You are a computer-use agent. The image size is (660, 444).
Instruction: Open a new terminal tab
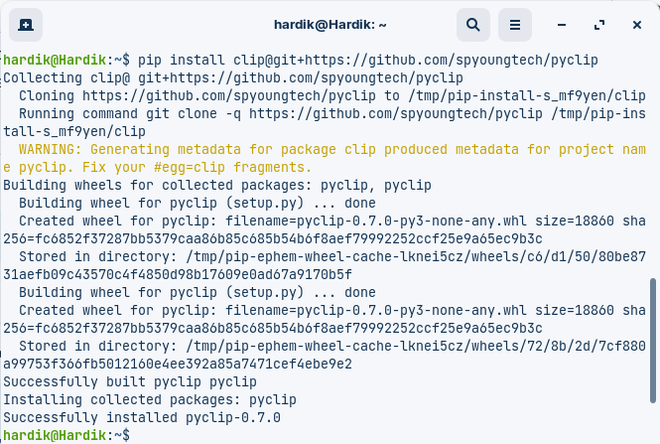click(x=25, y=24)
